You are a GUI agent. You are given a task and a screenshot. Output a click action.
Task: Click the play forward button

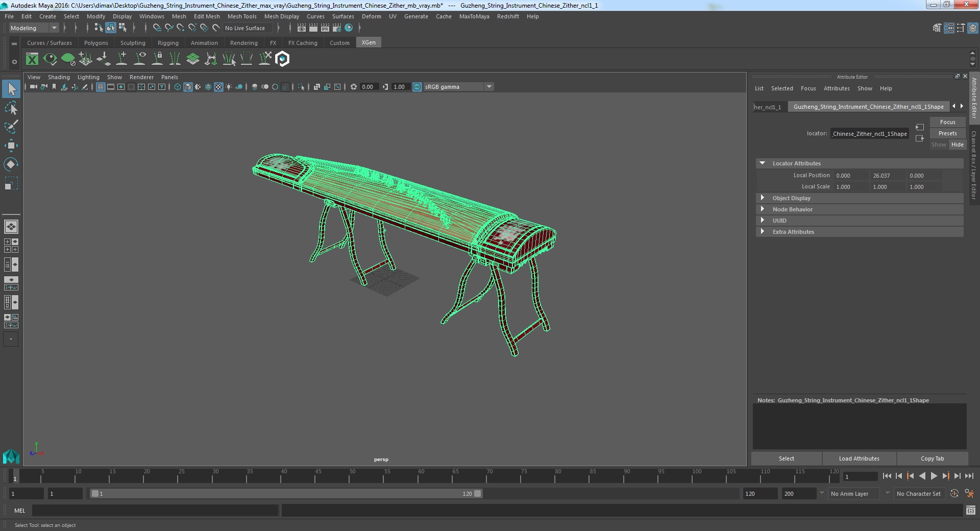coord(934,476)
